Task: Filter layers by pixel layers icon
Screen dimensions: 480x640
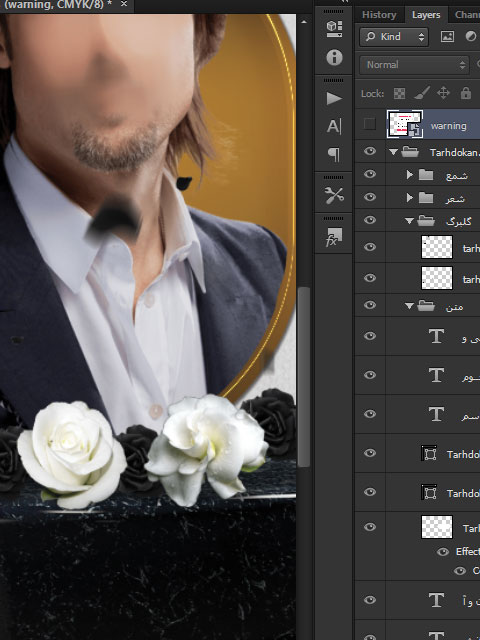Action: pyautogui.click(x=447, y=37)
